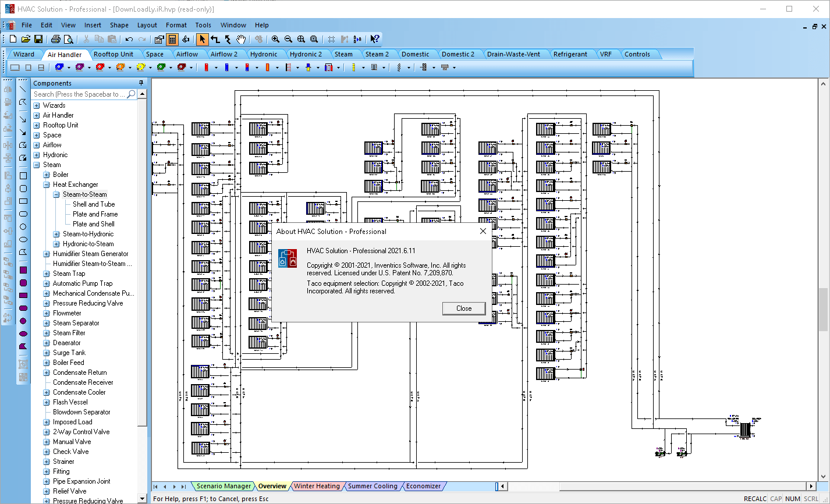Toggle the Selection arrow tool
Image resolution: width=830 pixels, height=504 pixels.
coord(202,39)
